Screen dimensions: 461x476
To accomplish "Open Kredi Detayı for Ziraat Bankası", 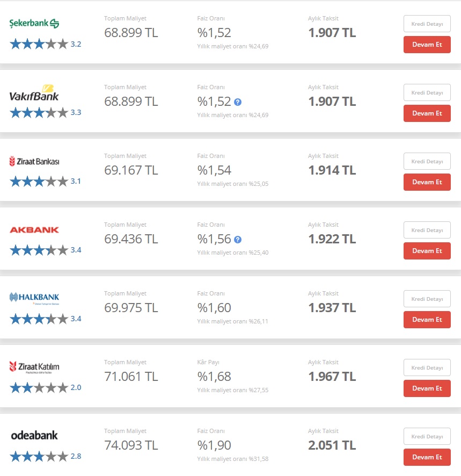I will pos(427,161).
